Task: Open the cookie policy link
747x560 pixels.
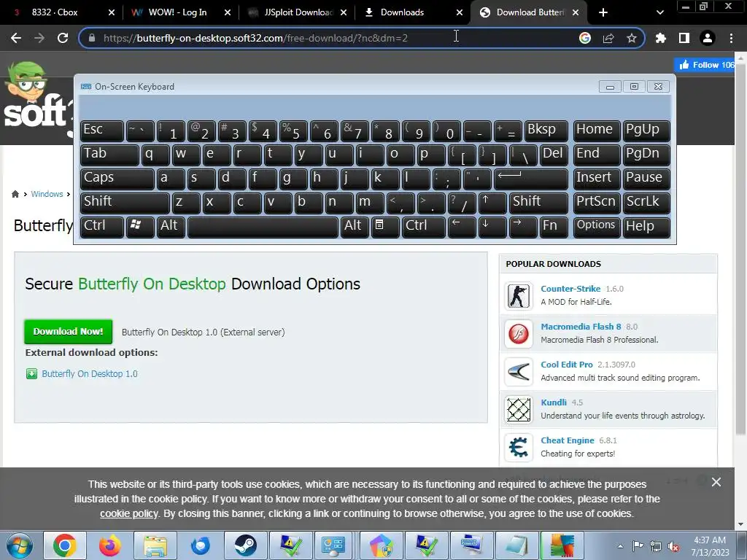Action: click(x=128, y=513)
